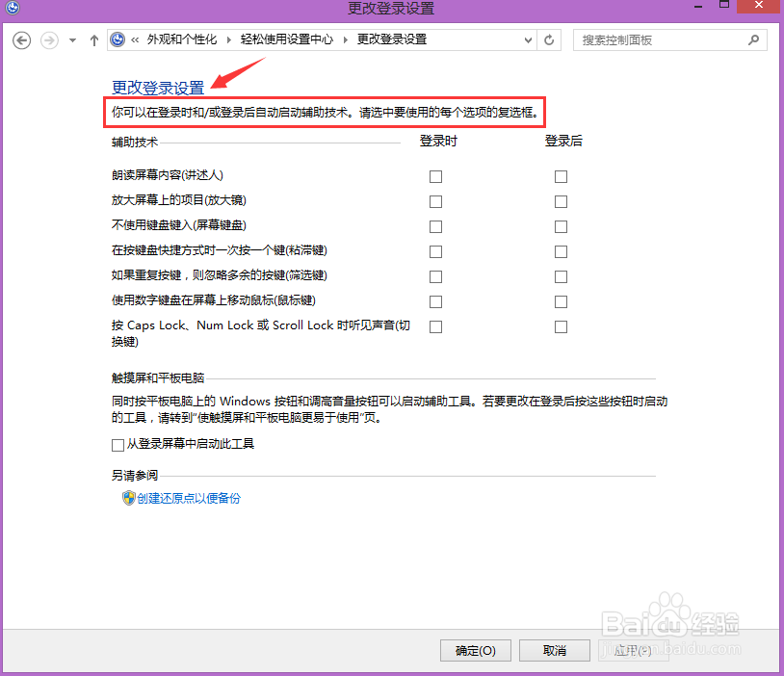Enable 登录时 checkbox for 朗读屏幕内容(讲述人)
The image size is (784, 676).
[435, 176]
